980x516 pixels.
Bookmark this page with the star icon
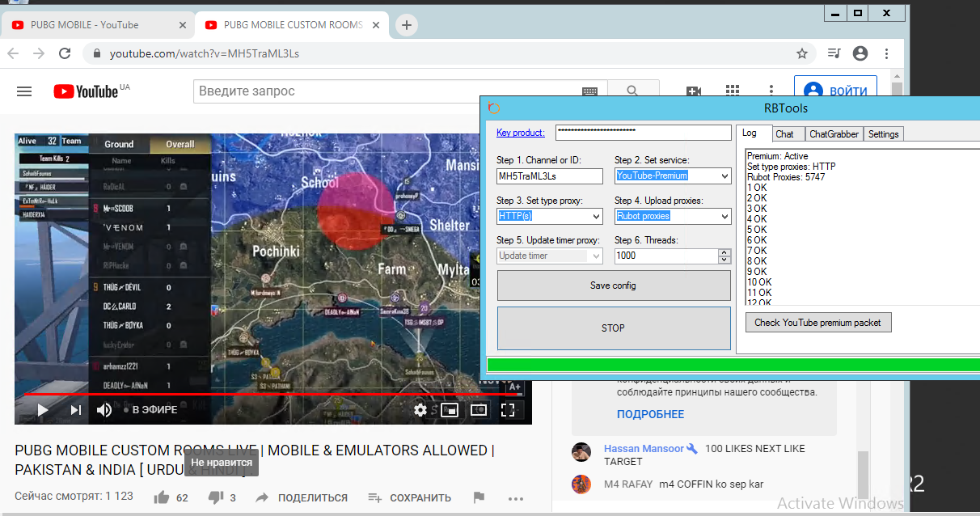[801, 53]
